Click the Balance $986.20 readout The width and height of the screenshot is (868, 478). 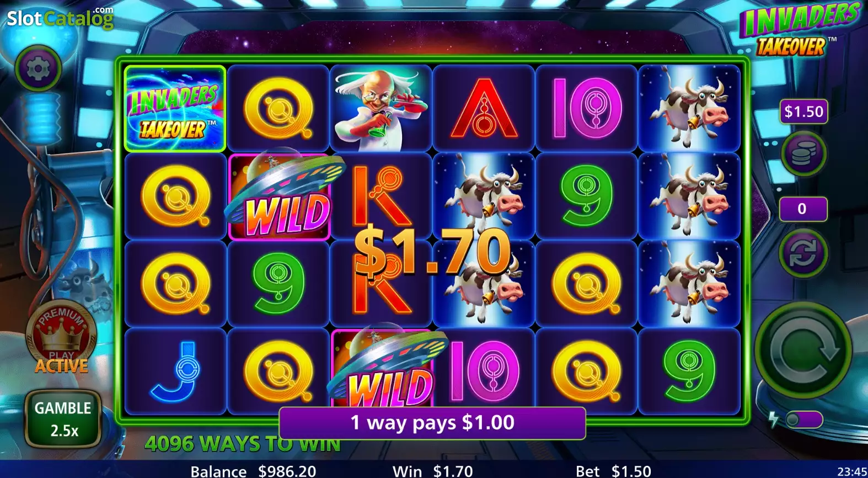point(253,471)
